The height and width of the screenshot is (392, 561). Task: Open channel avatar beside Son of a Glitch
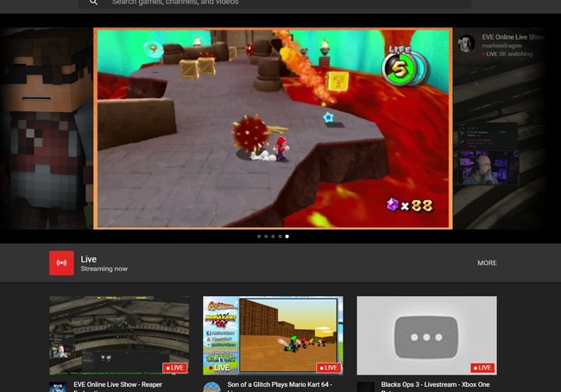point(211,388)
